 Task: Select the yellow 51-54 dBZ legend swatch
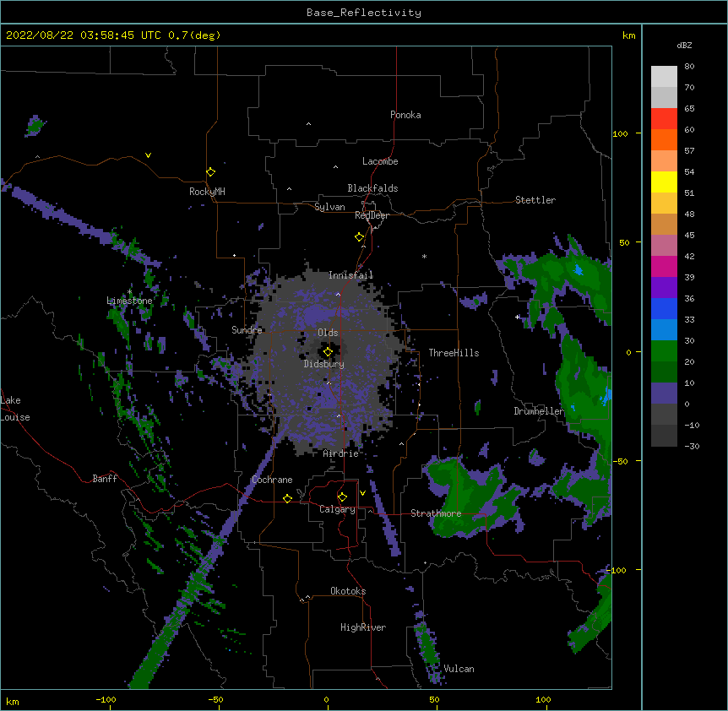[x=664, y=182]
